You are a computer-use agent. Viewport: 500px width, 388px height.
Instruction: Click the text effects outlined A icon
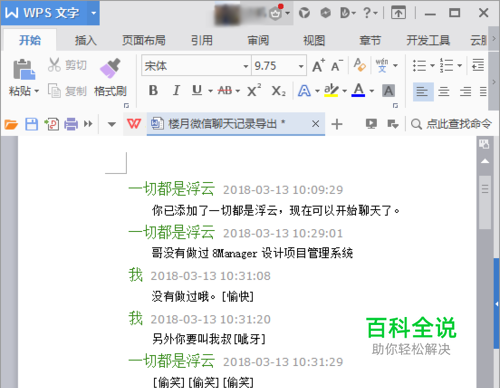pos(304,91)
